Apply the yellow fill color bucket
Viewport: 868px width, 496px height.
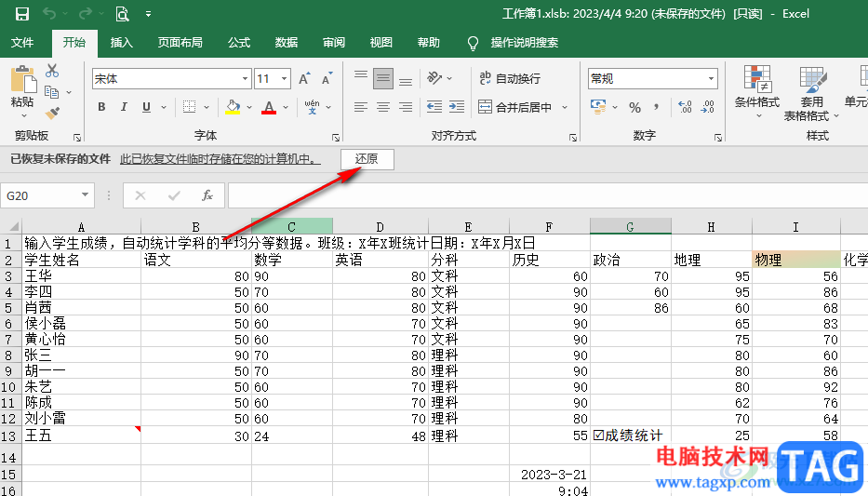click(x=234, y=107)
